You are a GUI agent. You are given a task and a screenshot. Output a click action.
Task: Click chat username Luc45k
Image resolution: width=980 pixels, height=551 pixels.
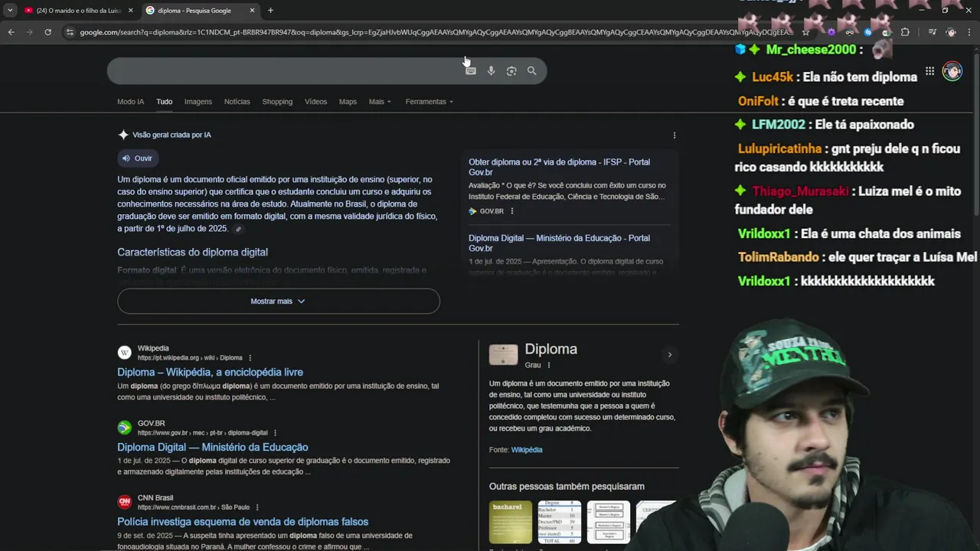pyautogui.click(x=773, y=77)
